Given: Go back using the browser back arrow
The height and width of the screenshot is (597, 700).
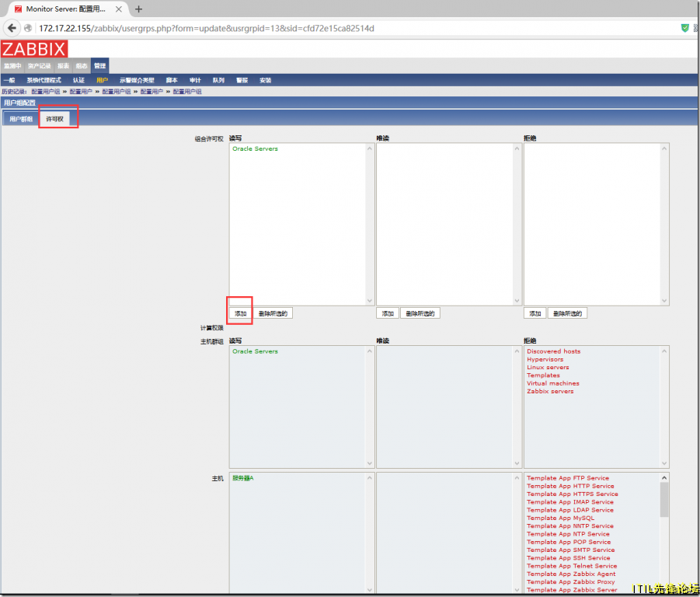Looking at the screenshot, I should coord(12,28).
